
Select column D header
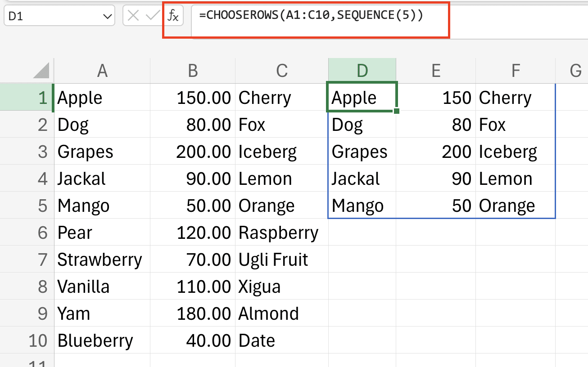point(362,71)
